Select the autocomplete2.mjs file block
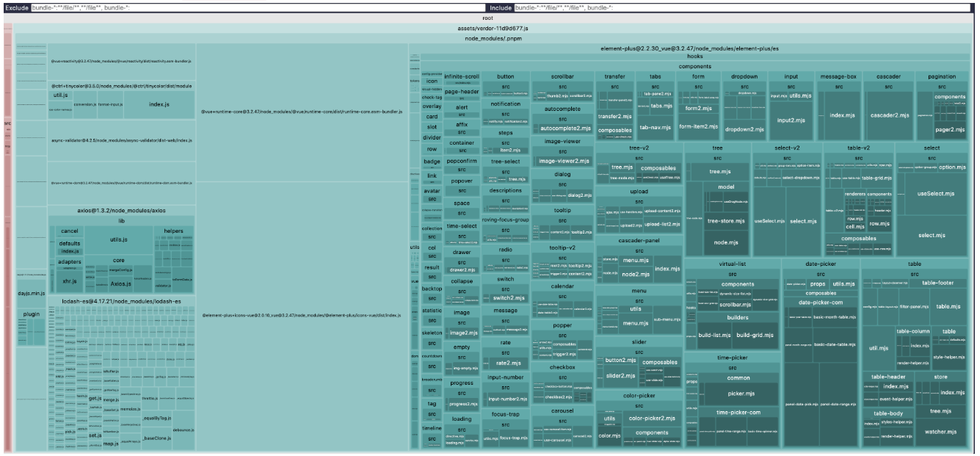The image size is (980, 456). (565, 128)
